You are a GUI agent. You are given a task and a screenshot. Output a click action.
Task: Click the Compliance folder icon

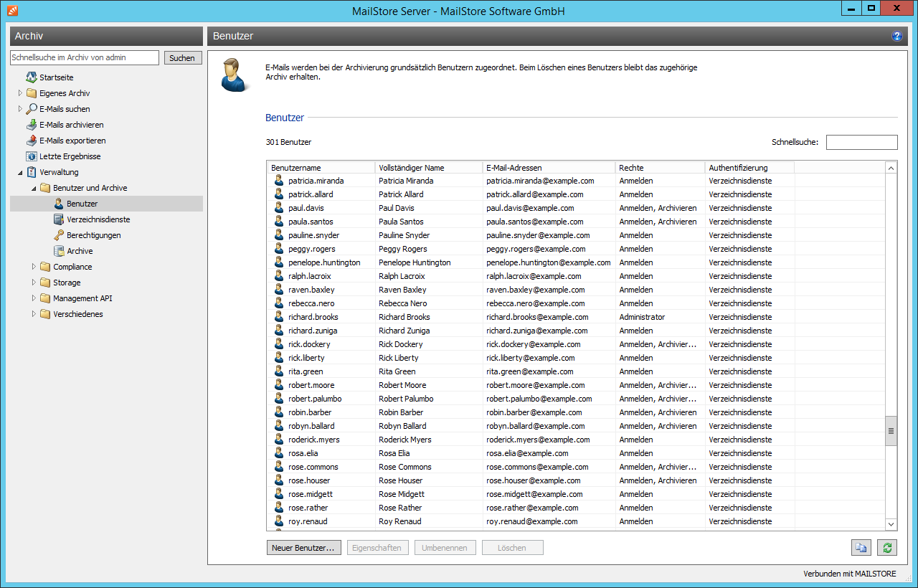point(45,267)
